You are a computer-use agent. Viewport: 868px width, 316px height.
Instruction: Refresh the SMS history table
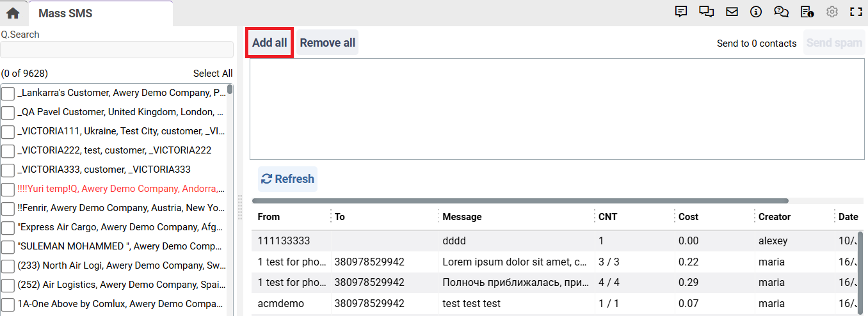click(288, 179)
